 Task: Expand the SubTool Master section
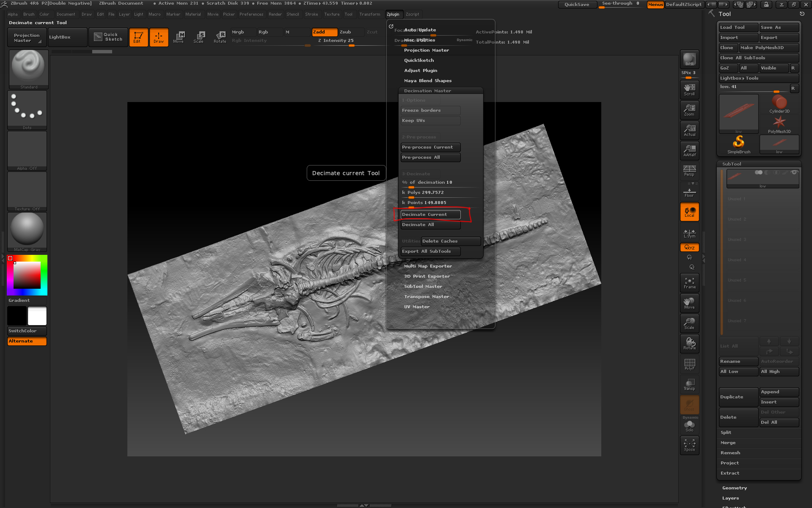point(423,286)
